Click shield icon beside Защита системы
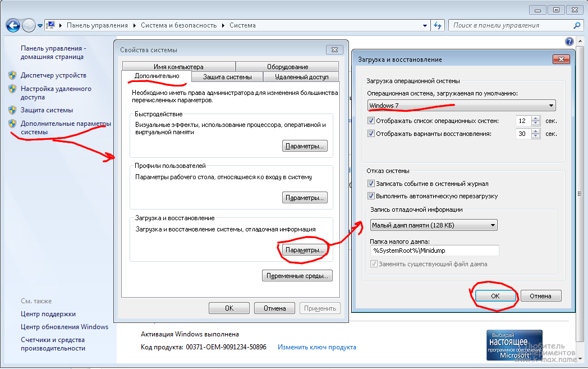Viewport: 588px width, 369px height. click(12, 110)
